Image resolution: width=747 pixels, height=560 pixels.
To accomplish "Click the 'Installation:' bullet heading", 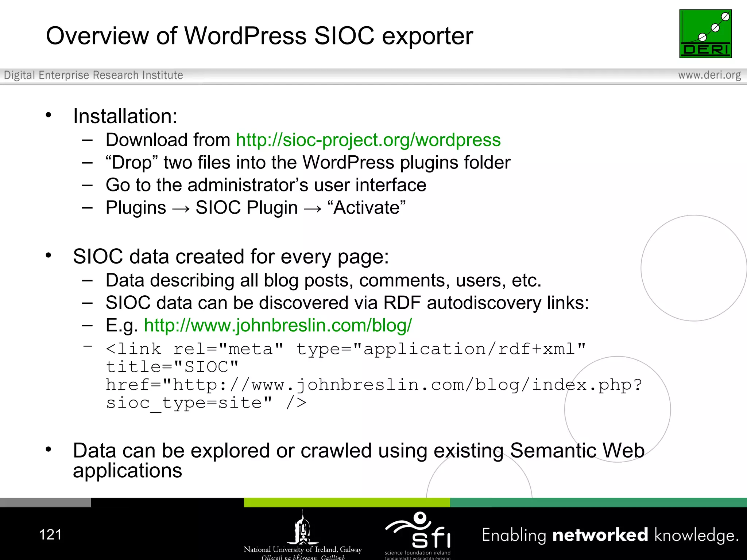I will point(125,116).
